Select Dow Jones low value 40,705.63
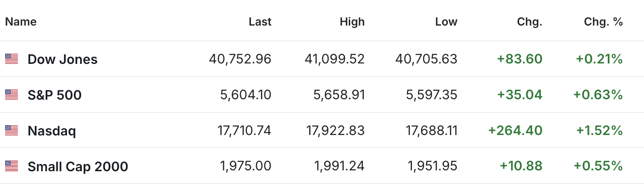 click(x=426, y=59)
